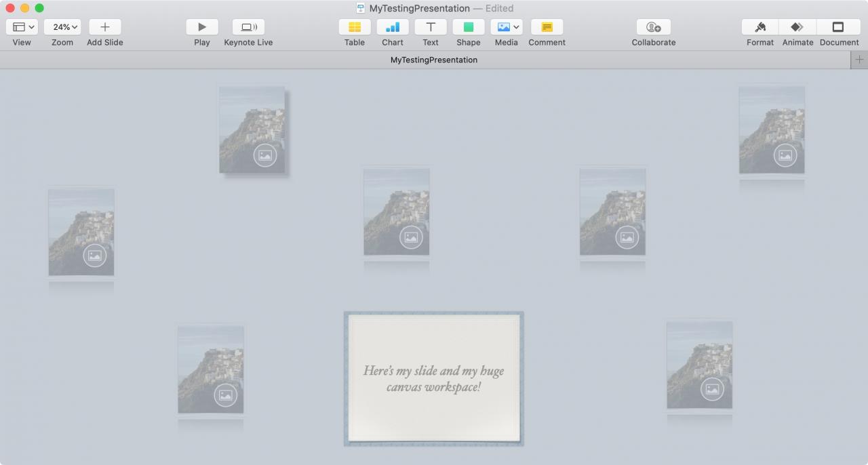Click the document icon in title bar
Viewport: 868px width, 465px height.
[361, 8]
